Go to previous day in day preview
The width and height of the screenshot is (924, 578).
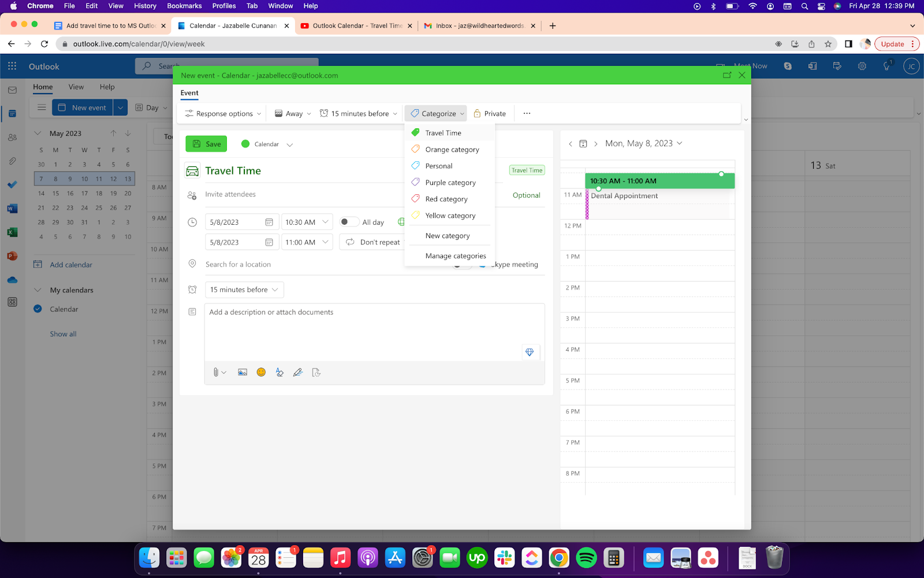[x=571, y=144]
